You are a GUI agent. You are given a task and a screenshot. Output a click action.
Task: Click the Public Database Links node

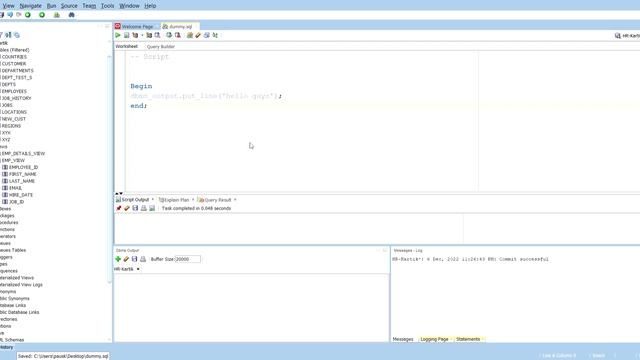coord(20,312)
